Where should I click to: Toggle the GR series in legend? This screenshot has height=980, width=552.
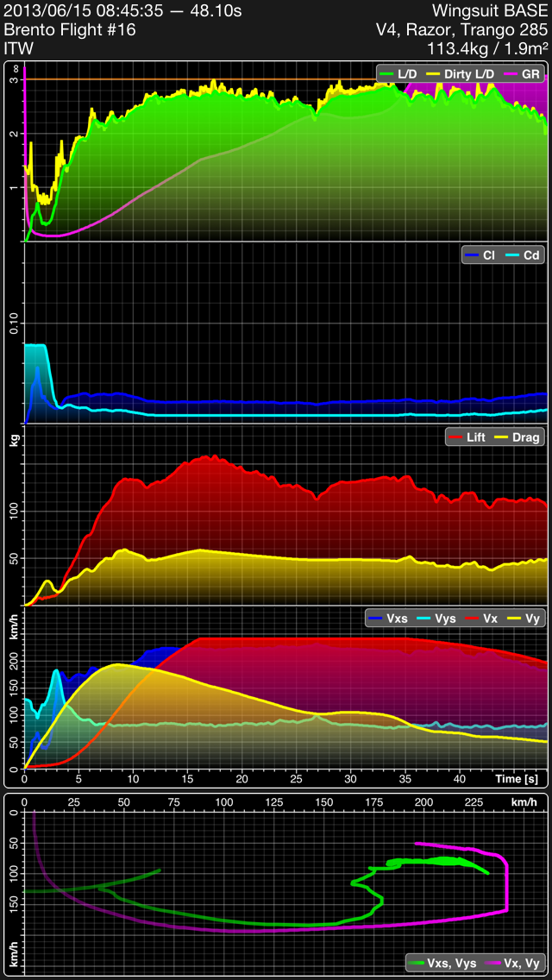(x=523, y=74)
